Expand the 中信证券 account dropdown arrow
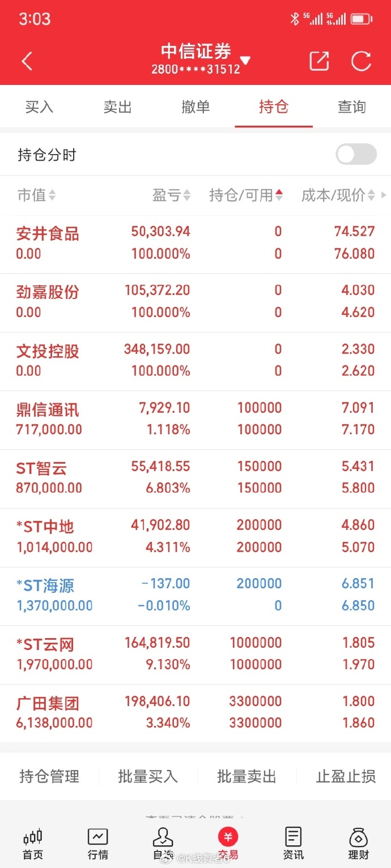 (245, 61)
